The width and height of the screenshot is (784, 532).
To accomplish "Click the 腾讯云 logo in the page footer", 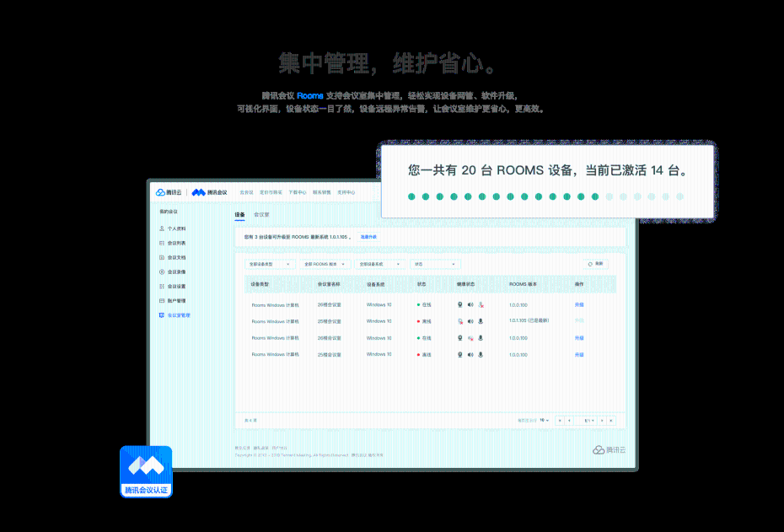I will click(609, 450).
